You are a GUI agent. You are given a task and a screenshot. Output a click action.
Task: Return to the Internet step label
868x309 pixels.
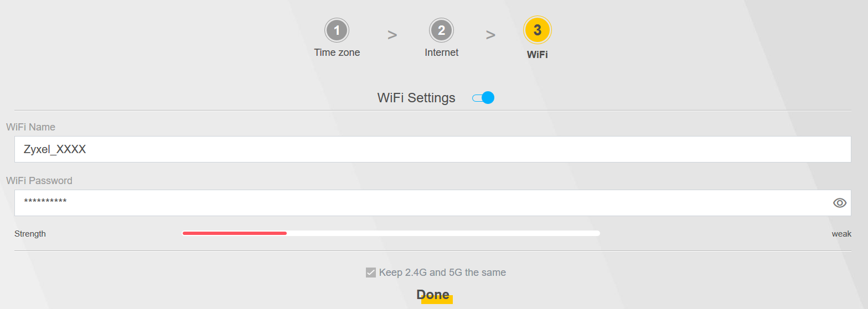[x=441, y=53]
